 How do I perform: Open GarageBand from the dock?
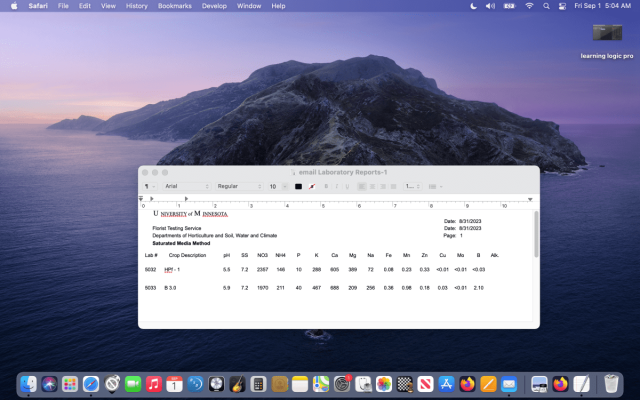pyautogui.click(x=237, y=384)
